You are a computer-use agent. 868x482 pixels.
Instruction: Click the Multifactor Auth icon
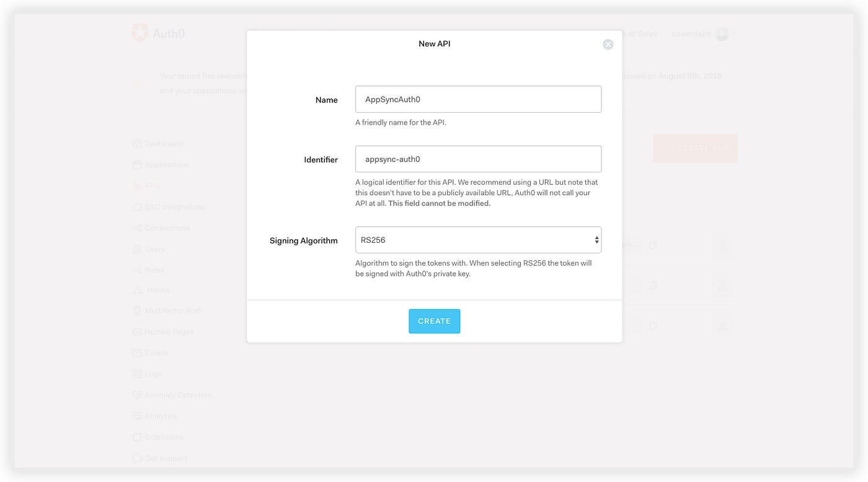click(x=137, y=310)
